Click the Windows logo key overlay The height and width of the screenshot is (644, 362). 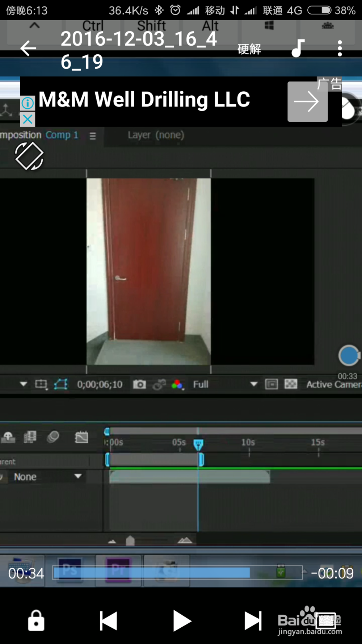[269, 25]
